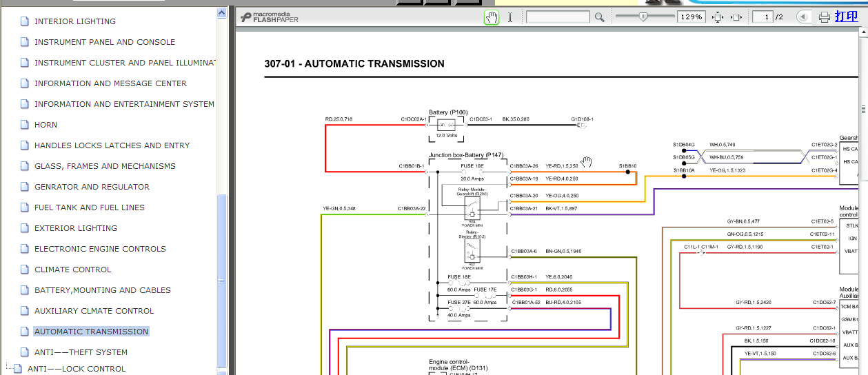Click the Macromedia FlashPaper logo
Image resolution: width=868 pixels, height=375 pixels.
269,17
